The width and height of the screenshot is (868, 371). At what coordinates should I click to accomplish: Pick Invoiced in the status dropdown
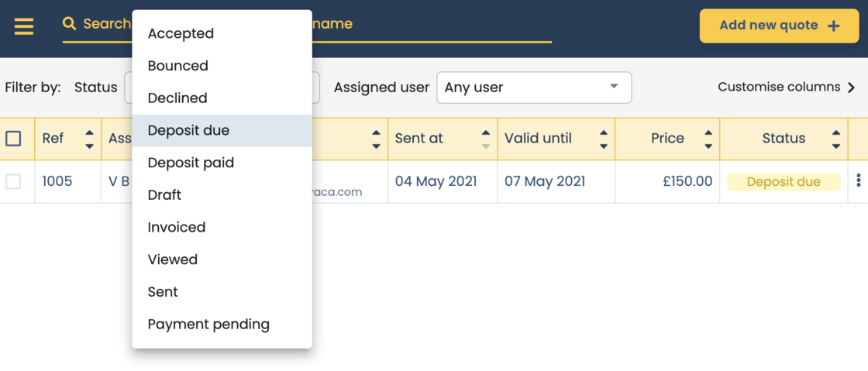point(177,227)
